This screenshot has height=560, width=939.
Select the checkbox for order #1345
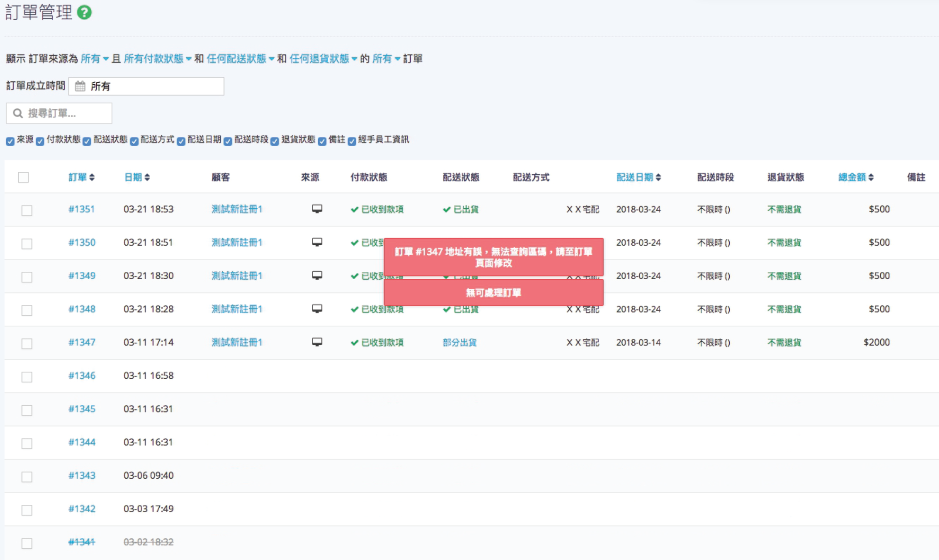pos(27,410)
